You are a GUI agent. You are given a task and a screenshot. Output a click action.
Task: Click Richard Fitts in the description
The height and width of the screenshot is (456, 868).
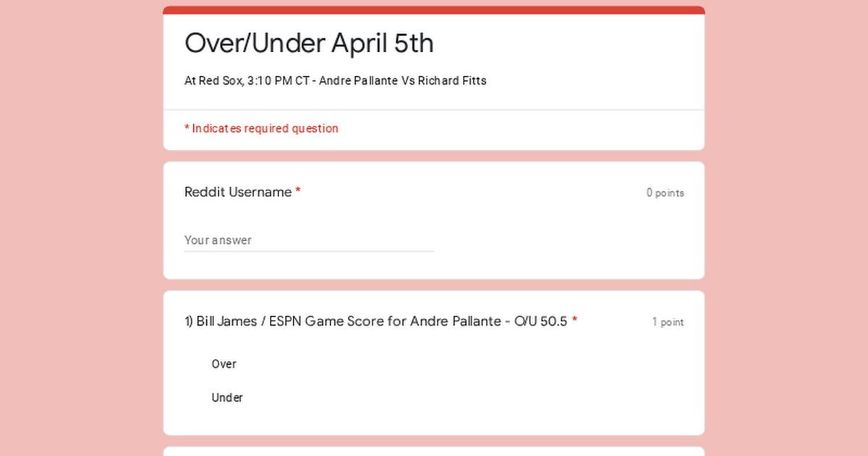(x=451, y=81)
